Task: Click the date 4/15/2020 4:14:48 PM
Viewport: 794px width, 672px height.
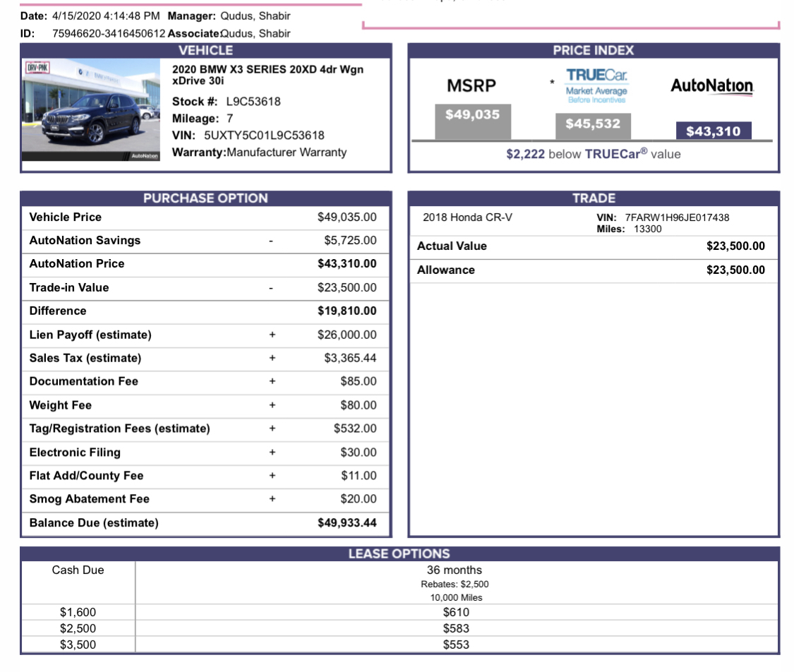Action: pos(106,16)
